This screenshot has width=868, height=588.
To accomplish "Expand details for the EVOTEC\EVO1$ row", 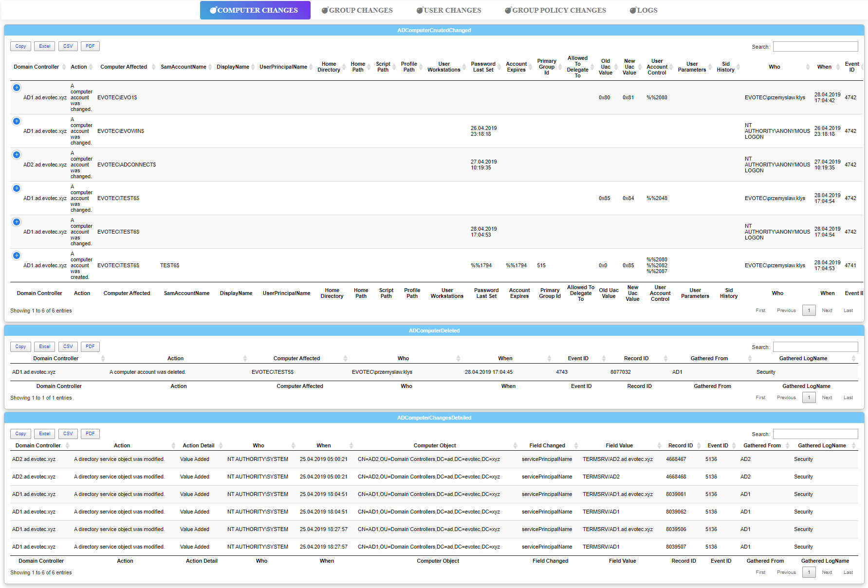I will (17, 88).
